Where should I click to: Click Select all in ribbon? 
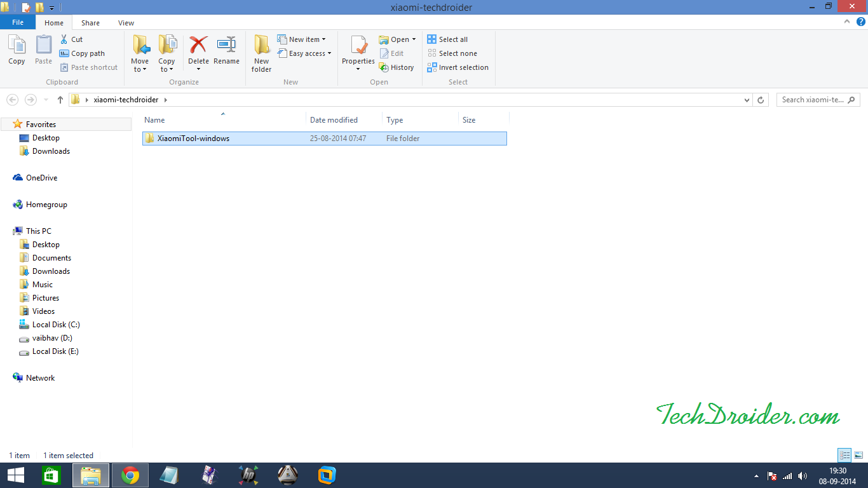click(x=447, y=39)
